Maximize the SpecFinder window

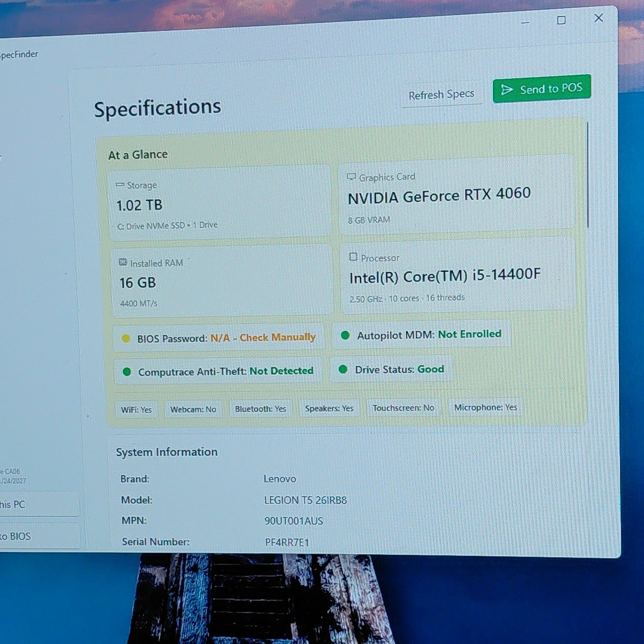(x=561, y=20)
